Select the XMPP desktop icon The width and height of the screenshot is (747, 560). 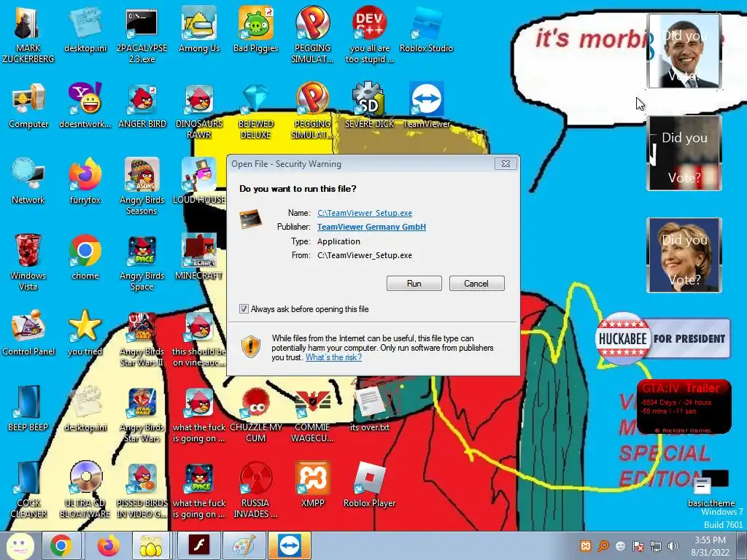(x=312, y=485)
